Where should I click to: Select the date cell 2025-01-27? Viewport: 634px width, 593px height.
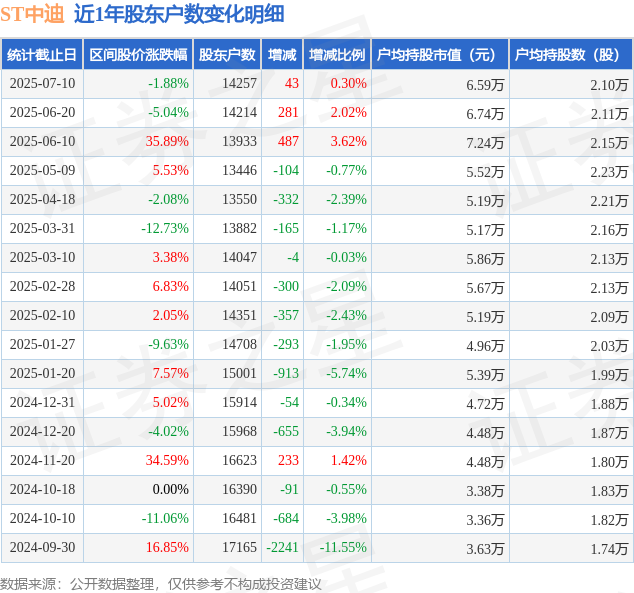point(42,344)
